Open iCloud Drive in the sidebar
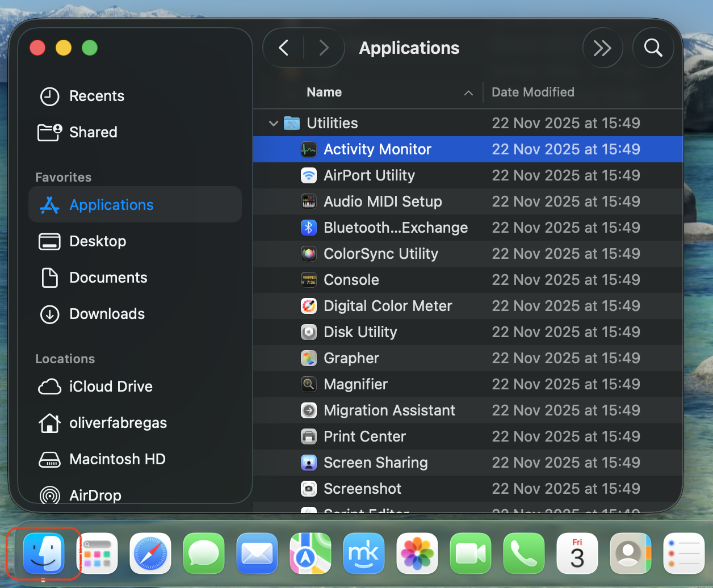Viewport: 713px width, 588px height. (111, 387)
